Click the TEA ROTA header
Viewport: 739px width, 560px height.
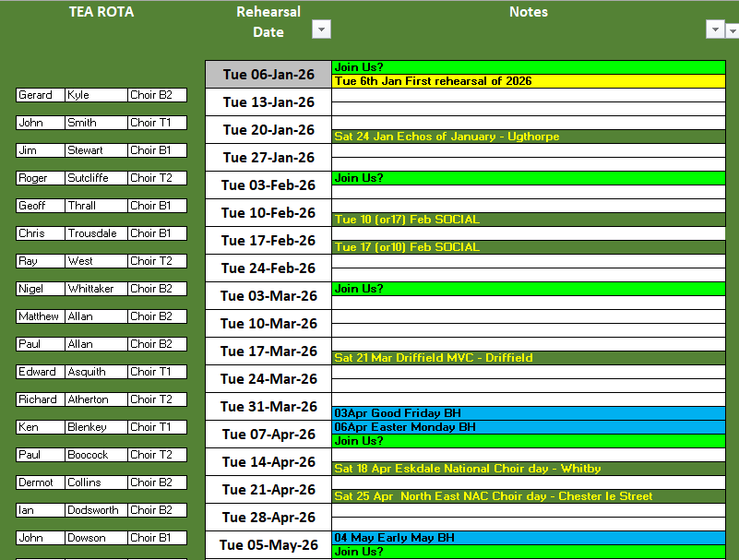(x=101, y=12)
